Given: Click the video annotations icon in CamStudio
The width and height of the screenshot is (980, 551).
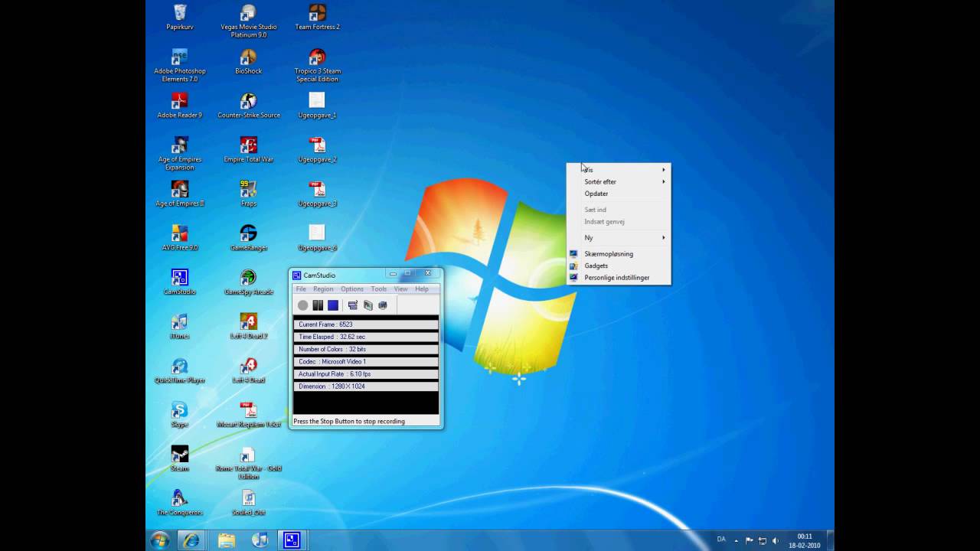Looking at the screenshot, I should 367,305.
